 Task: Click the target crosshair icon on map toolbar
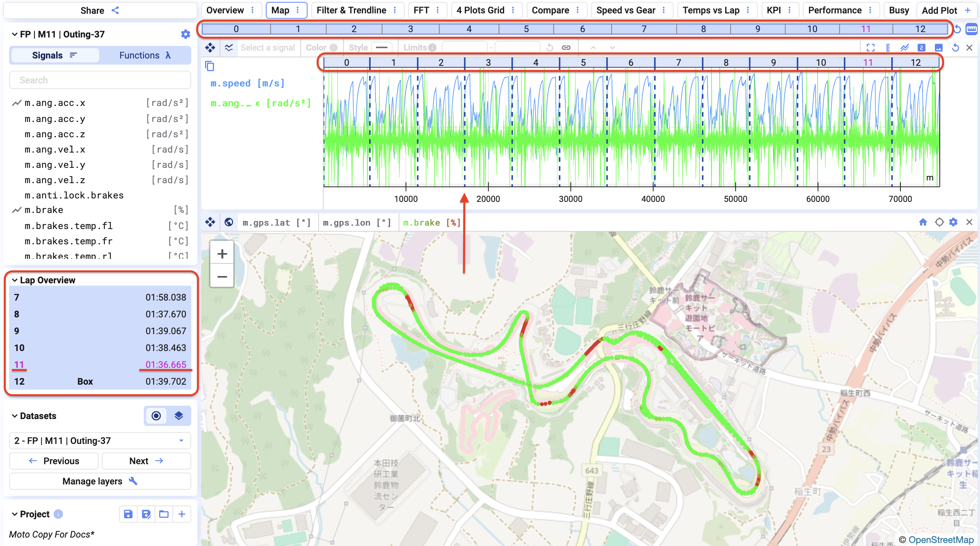pos(939,222)
